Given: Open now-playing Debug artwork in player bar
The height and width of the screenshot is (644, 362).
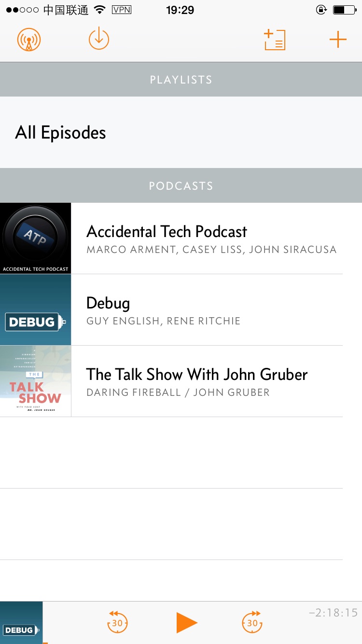Looking at the screenshot, I should [21, 623].
